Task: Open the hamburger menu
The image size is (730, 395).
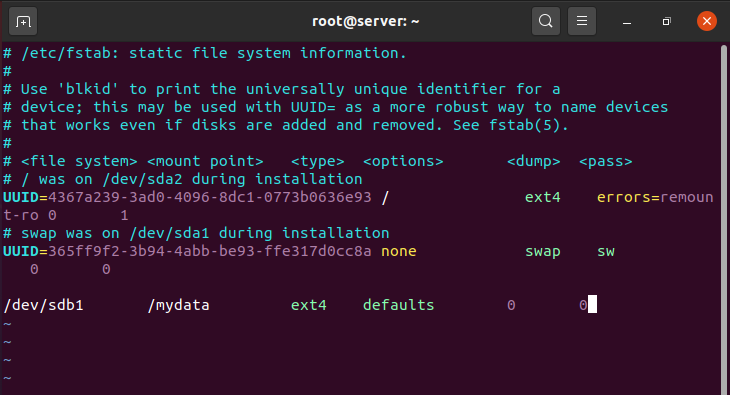Action: pyautogui.click(x=581, y=21)
